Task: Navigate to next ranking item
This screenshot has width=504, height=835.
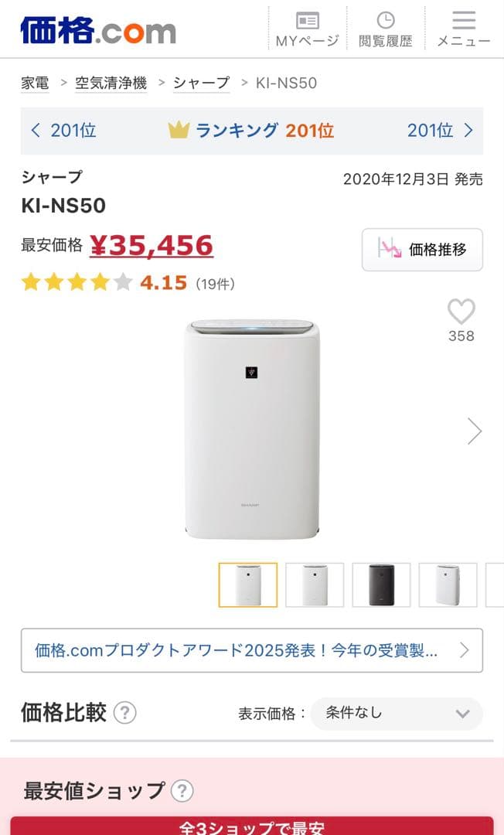Action: click(440, 131)
